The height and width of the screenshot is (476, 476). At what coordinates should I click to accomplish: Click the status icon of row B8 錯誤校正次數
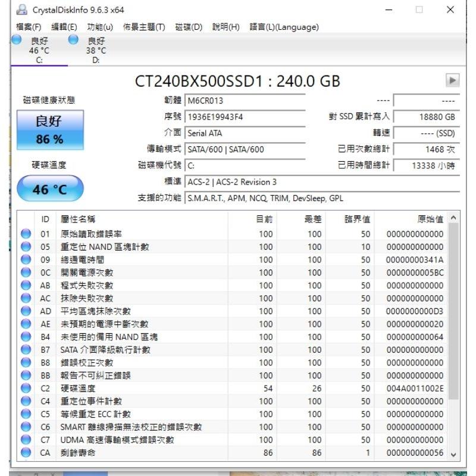tap(26, 362)
